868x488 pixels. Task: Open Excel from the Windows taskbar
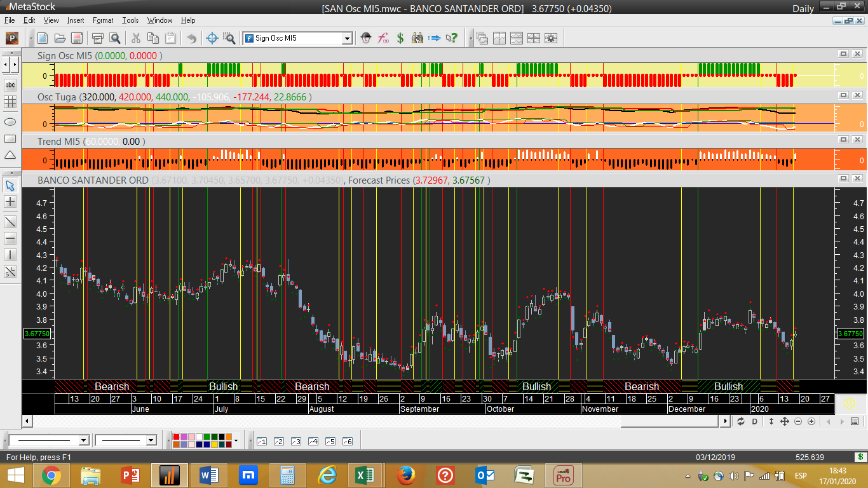tap(364, 475)
